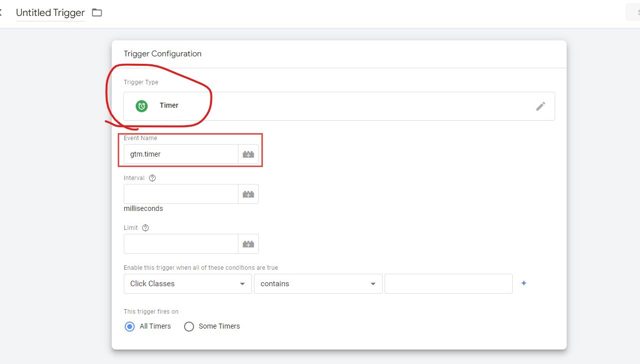Click the green Timer clock icon
Viewport: 640px width, 364px height.
pos(142,106)
